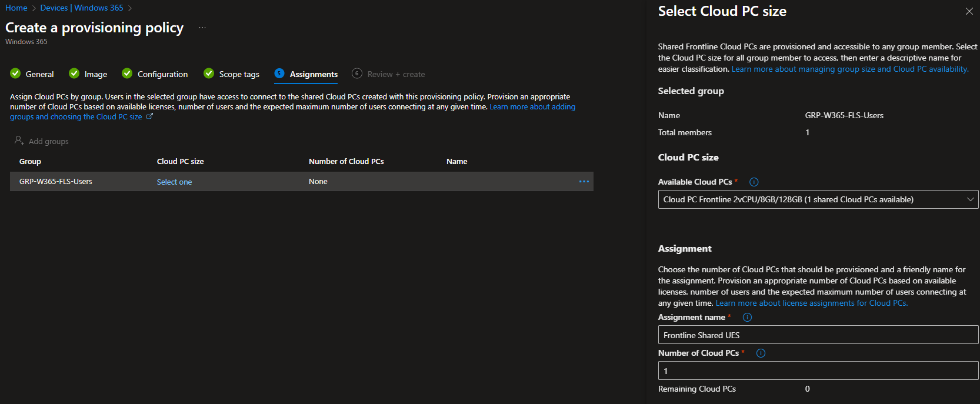Viewport: 980px width, 404px height.
Task: Expand the Available Cloud PCs dropdown
Action: (x=818, y=200)
